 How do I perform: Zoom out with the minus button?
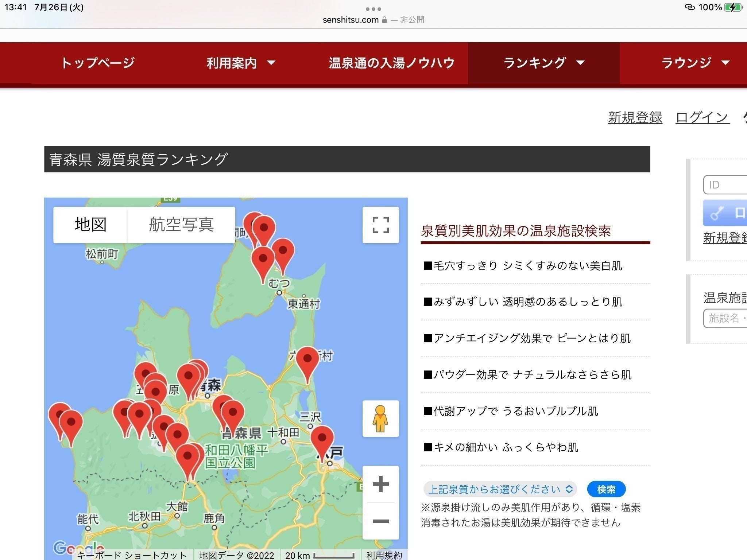tap(380, 521)
